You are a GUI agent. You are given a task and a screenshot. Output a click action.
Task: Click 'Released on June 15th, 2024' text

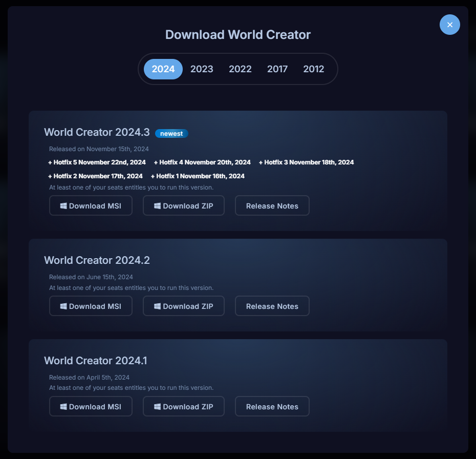point(91,277)
